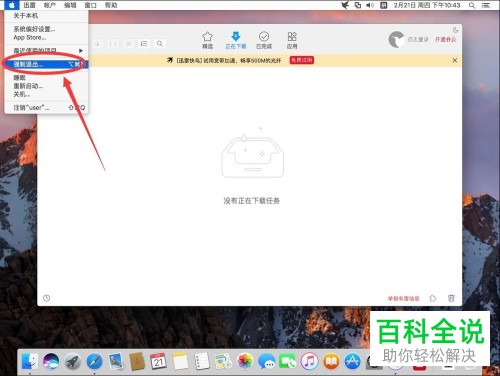Viewport: 500px width, 376px height.
Task: Expand the recent items submenu arrow
Action: [x=81, y=50]
